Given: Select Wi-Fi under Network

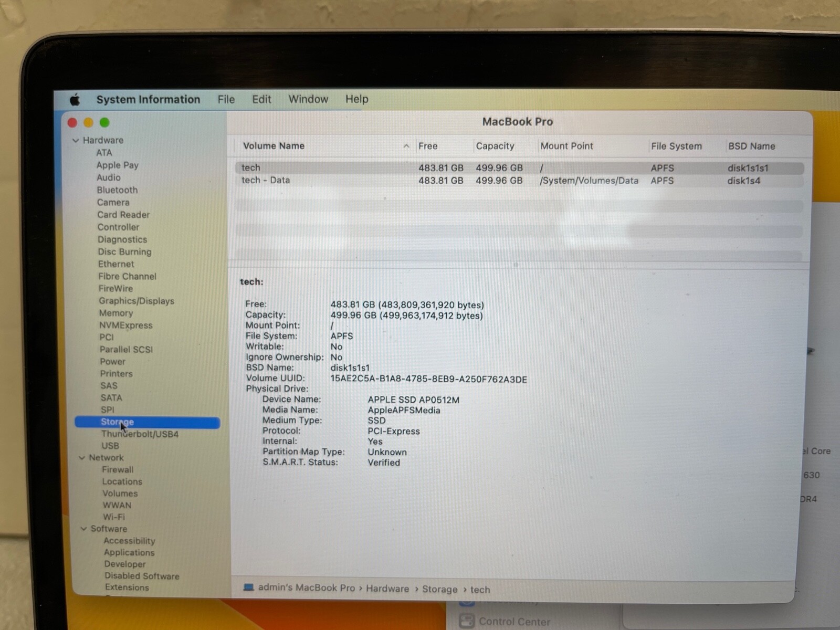Looking at the screenshot, I should pos(114,517).
